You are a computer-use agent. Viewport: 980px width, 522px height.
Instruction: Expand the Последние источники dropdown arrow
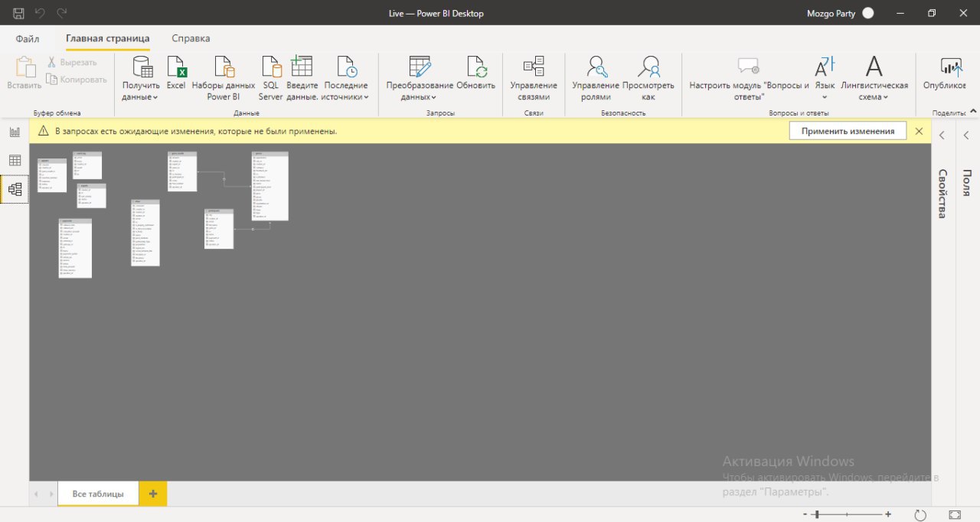coord(366,97)
